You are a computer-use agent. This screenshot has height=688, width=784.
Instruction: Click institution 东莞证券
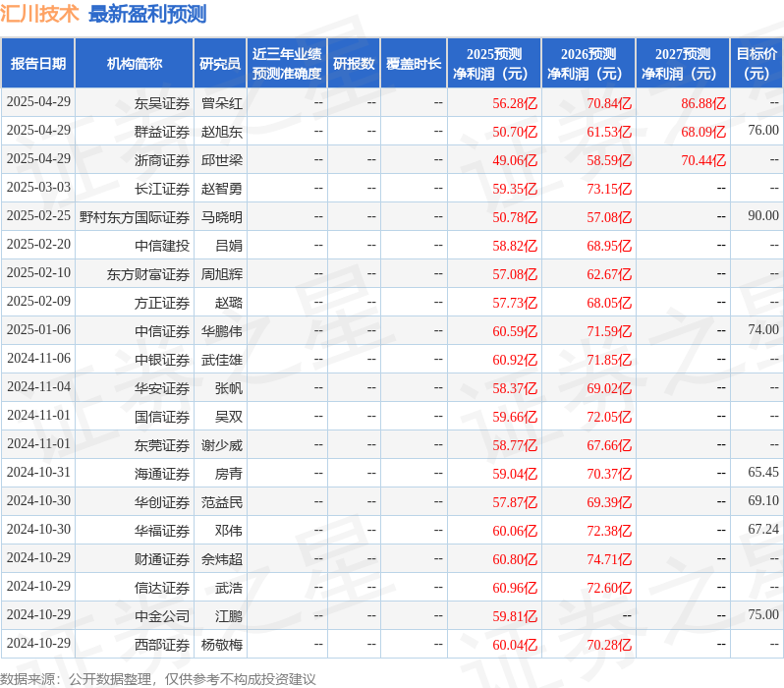(x=162, y=446)
